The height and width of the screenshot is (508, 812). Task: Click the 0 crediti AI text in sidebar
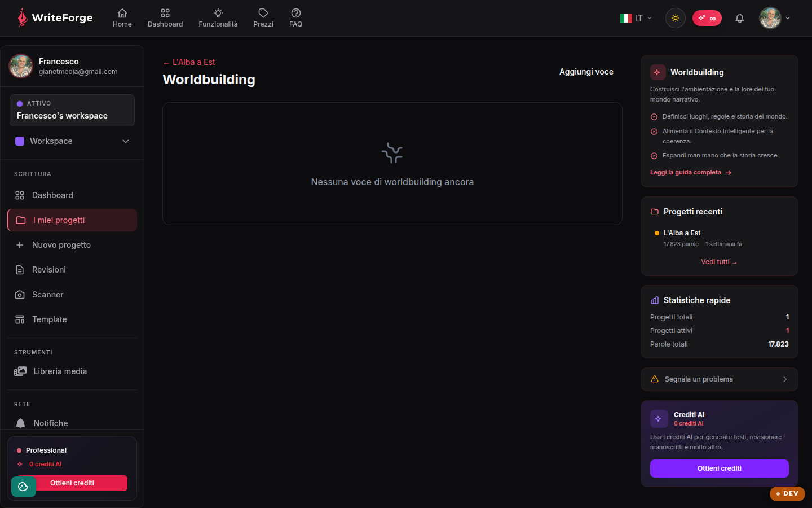[x=46, y=464]
